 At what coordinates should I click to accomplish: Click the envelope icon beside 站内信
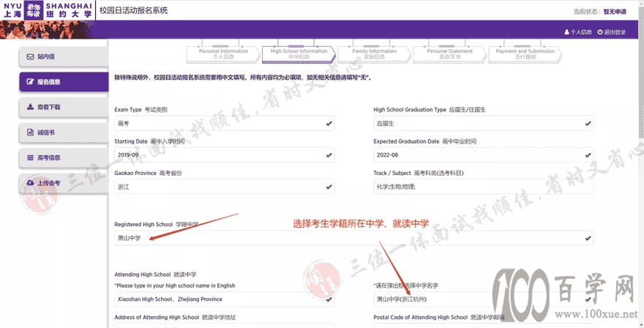pos(31,56)
